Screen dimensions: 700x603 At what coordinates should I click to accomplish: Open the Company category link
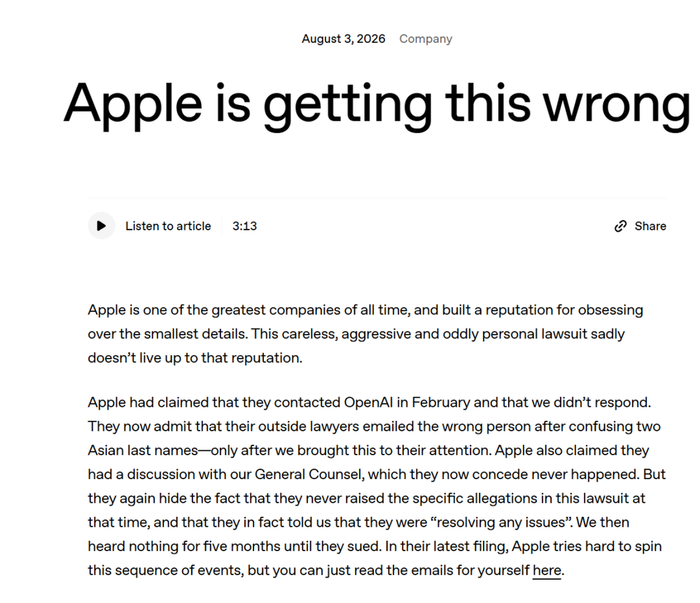(426, 39)
